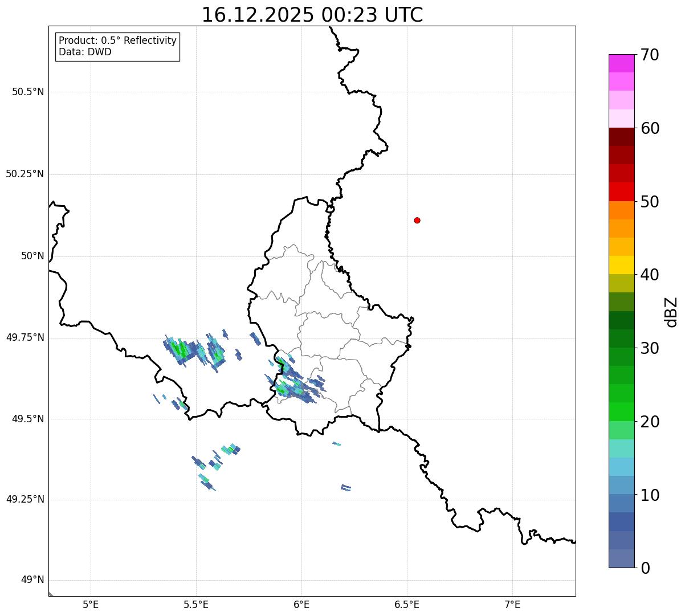Click the green radar echo cluster near 5.4°E 49.72°N
Screen dimensions: 685x616
click(x=181, y=349)
